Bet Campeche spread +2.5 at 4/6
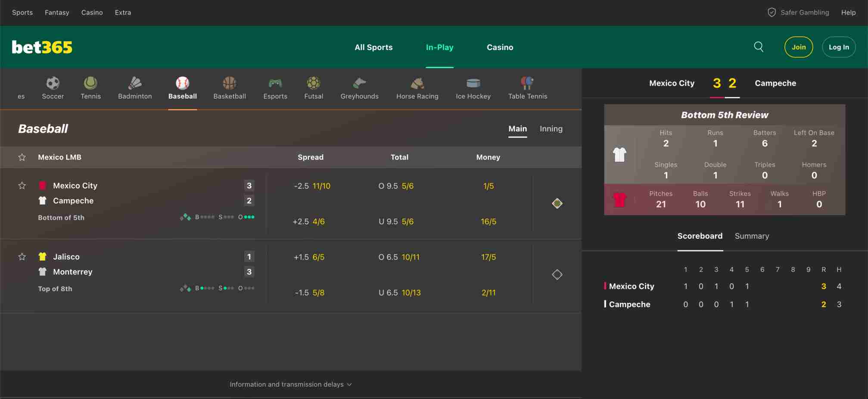 tap(309, 221)
